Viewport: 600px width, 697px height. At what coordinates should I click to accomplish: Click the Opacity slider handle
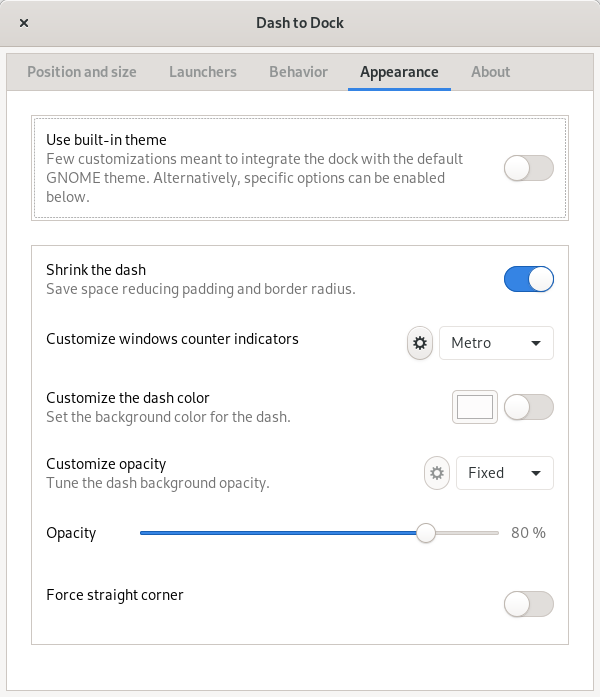click(426, 533)
